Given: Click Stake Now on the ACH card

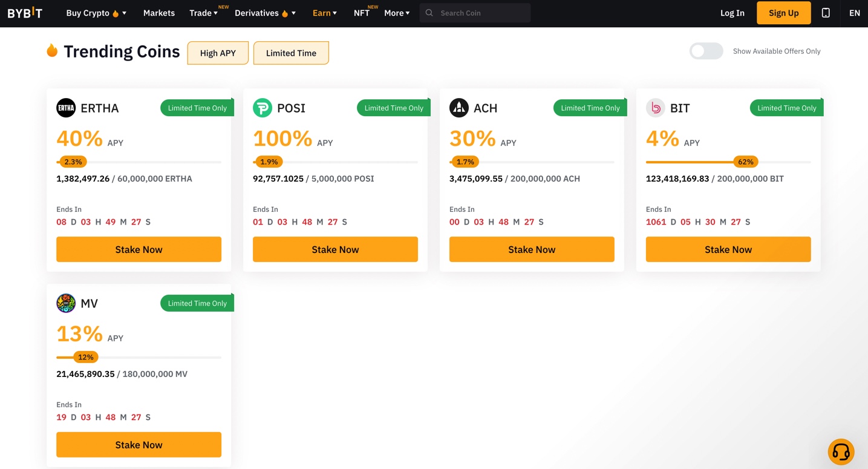Looking at the screenshot, I should (532, 249).
